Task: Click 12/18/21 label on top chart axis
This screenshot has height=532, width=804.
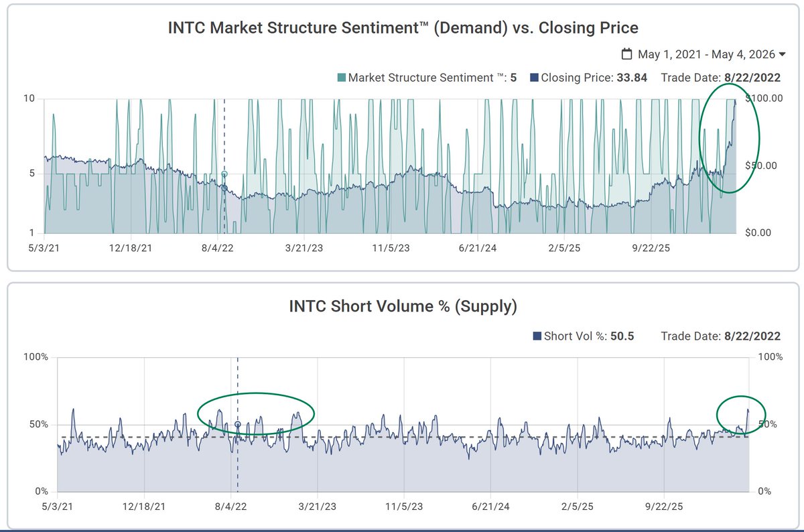Action: (130, 247)
